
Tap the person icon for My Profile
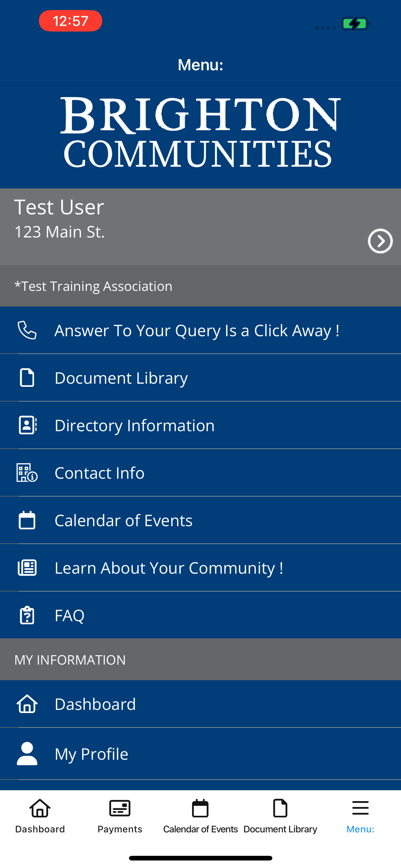[27, 753]
